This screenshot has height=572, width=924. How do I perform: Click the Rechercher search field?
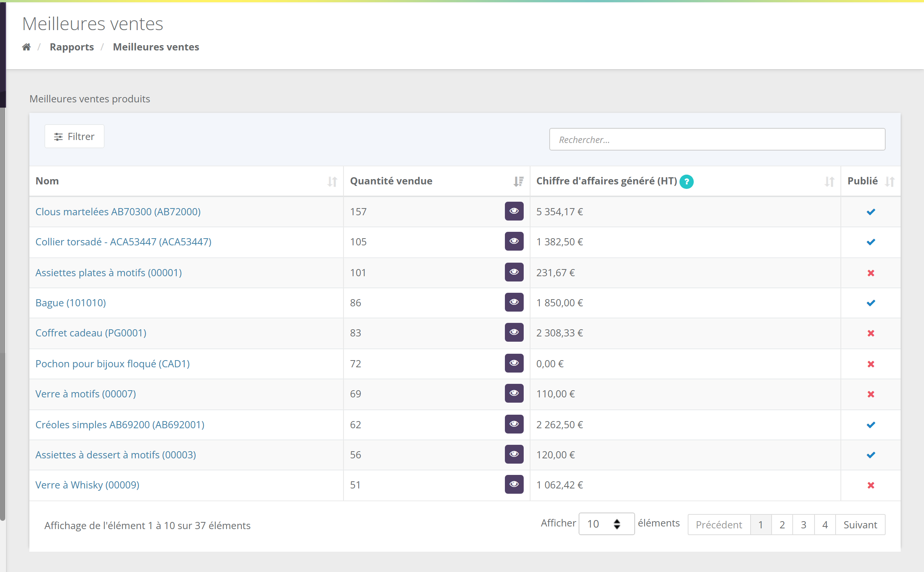pos(717,139)
